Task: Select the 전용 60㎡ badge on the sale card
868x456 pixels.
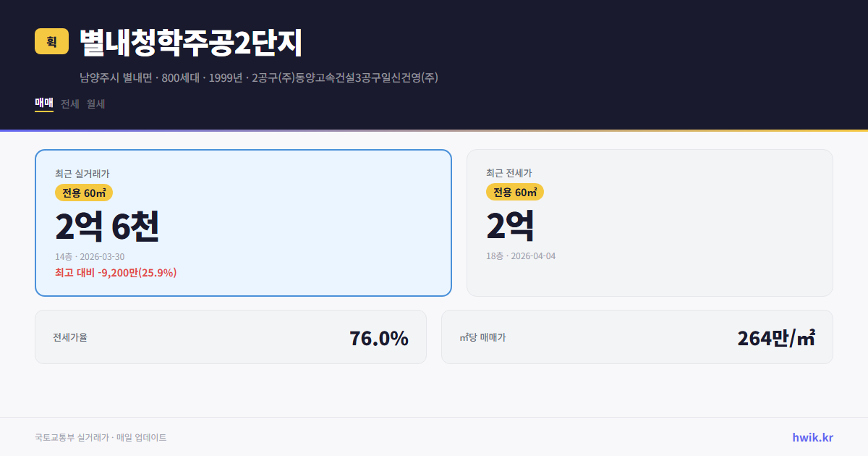Action: pos(82,193)
